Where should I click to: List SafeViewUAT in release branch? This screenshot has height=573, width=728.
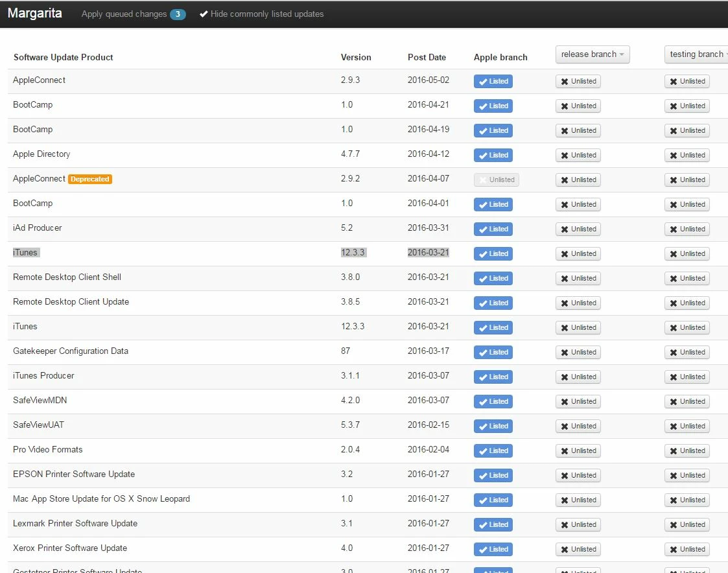tap(578, 426)
